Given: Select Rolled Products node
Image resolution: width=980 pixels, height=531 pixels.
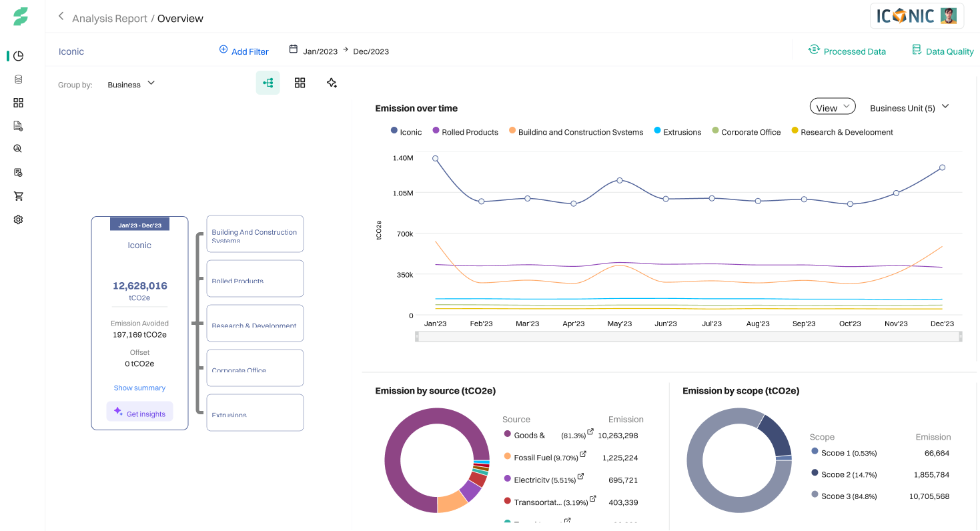Looking at the screenshot, I should (x=255, y=278).
